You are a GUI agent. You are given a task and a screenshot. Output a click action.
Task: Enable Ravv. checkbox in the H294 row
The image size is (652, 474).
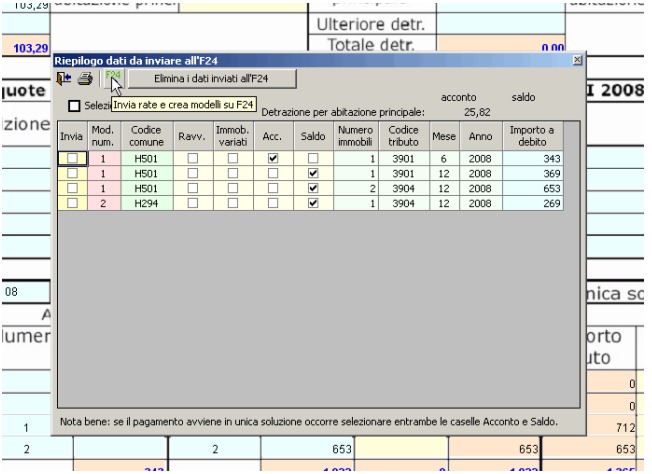click(x=190, y=203)
